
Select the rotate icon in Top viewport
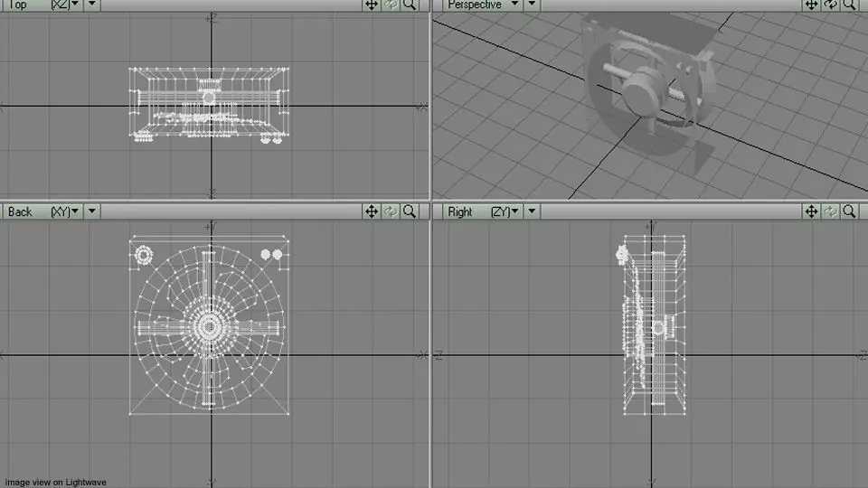point(391,5)
